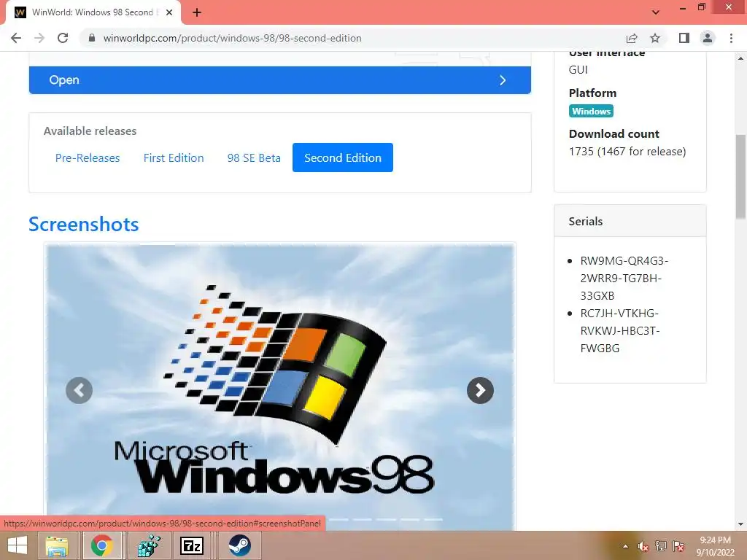Select the Second Edition release
The width and height of the screenshot is (747, 560).
(x=343, y=157)
